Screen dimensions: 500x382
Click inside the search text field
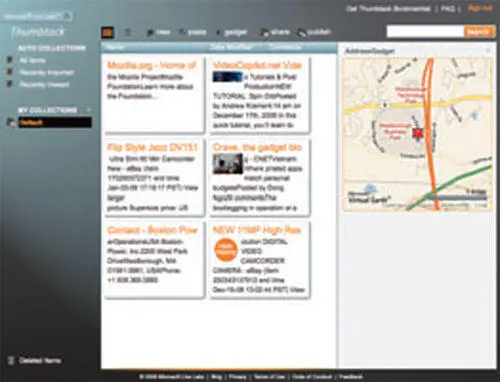click(425, 32)
